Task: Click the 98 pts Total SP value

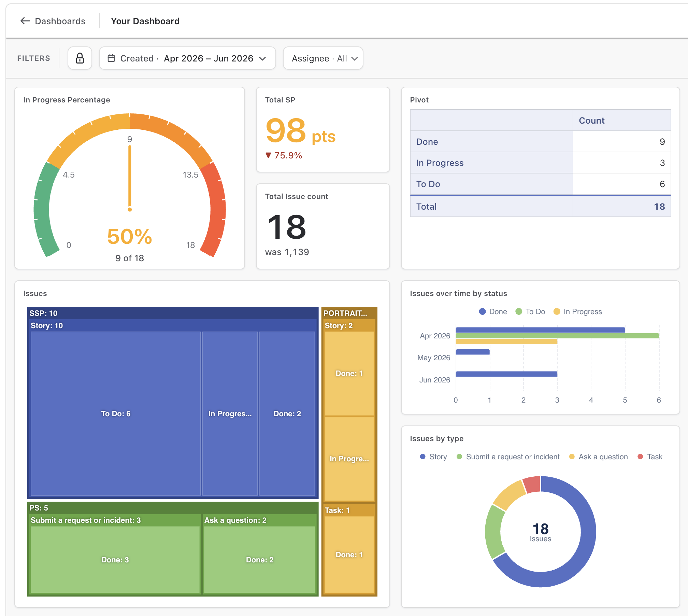Action: (300, 131)
